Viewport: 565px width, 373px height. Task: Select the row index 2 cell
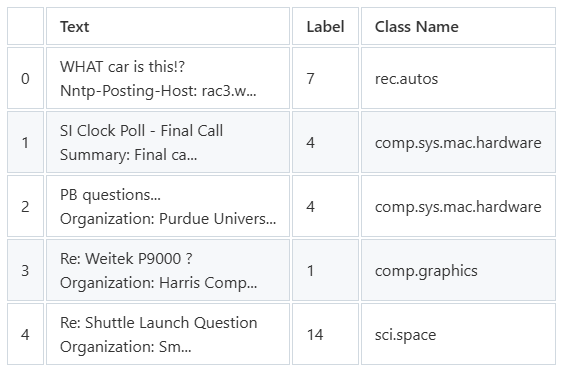click(x=25, y=207)
